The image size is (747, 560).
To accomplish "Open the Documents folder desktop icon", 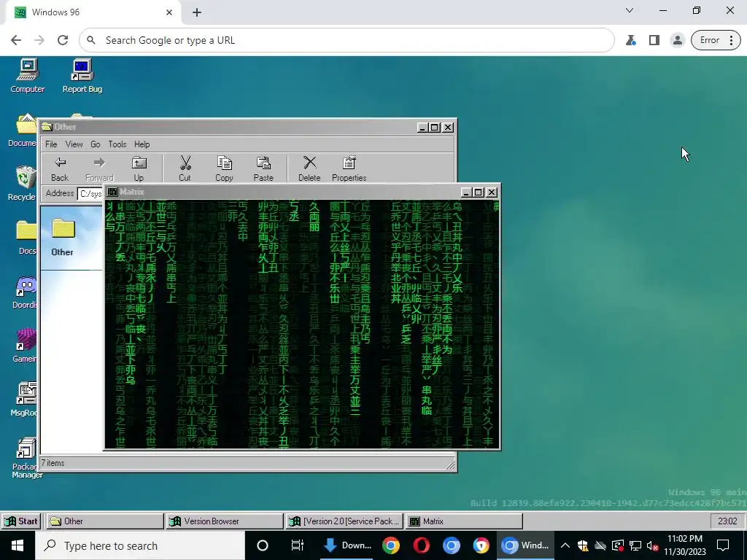I will pyautogui.click(x=23, y=130).
